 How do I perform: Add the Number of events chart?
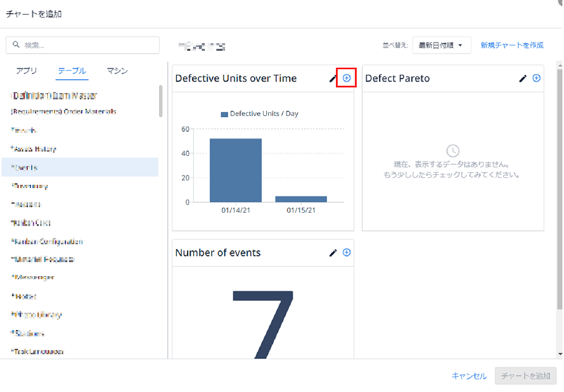347,252
